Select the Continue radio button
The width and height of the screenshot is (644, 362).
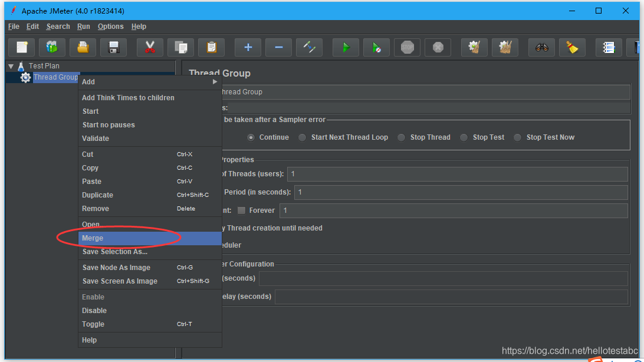pyautogui.click(x=251, y=137)
